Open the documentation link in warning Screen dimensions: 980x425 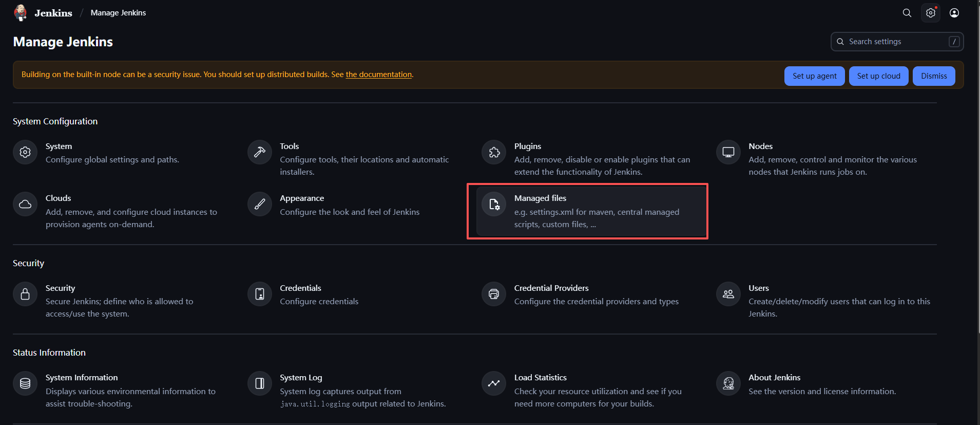tap(379, 75)
